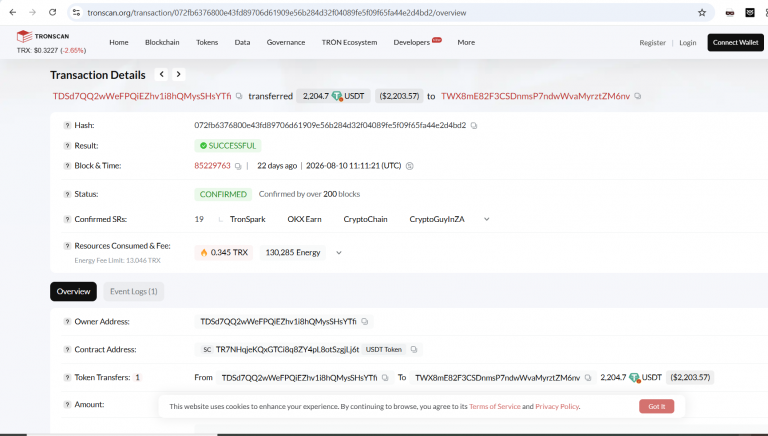This screenshot has width=768, height=436.
Task: Copy the Owner Address value
Action: [364, 322]
